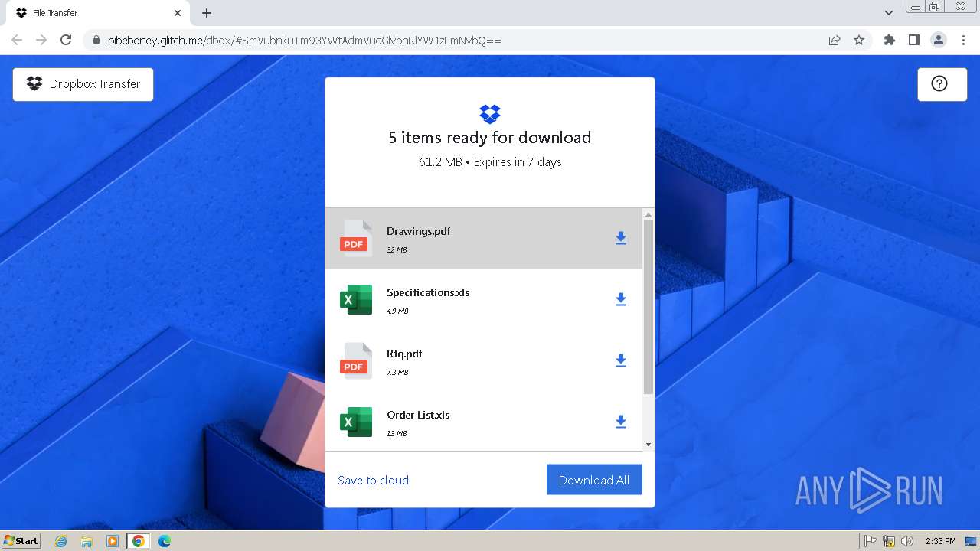Launch Microsoft Edge from taskbar
980x551 pixels.
[x=165, y=541]
